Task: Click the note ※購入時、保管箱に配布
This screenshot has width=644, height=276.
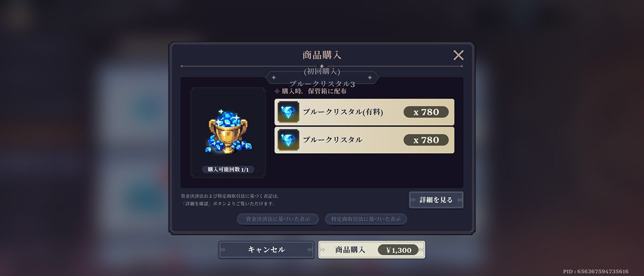Action: pos(310,92)
